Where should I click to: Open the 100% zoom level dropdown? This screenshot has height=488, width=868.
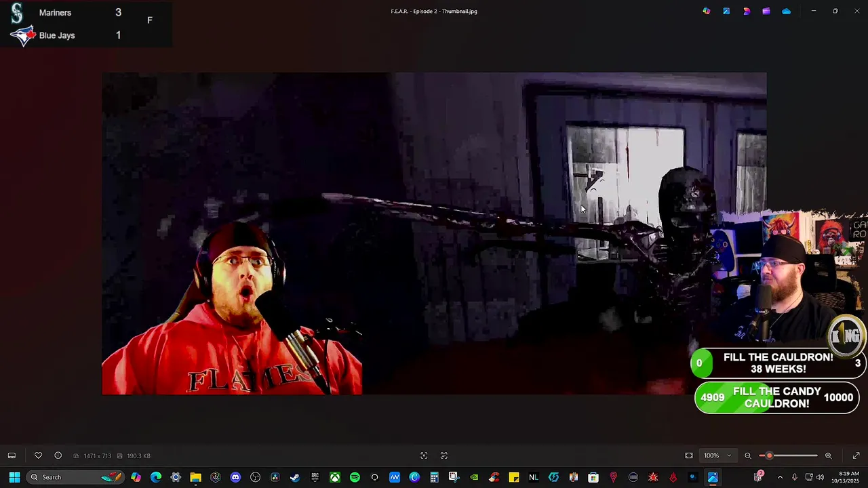pos(717,455)
